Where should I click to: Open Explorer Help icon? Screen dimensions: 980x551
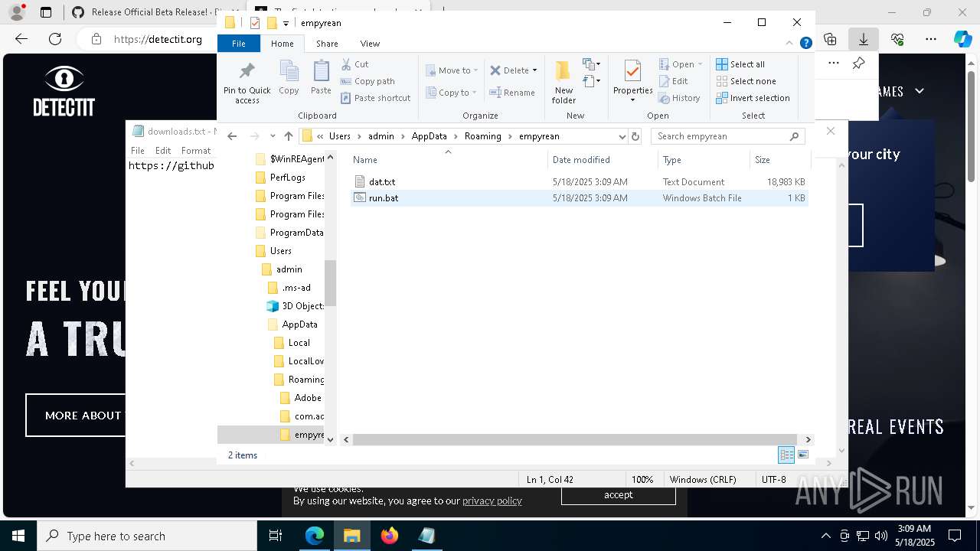(x=805, y=44)
